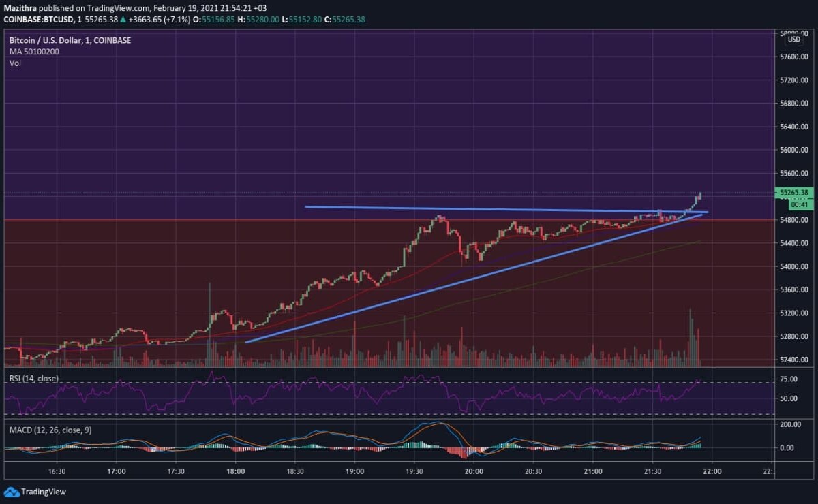Screen dimensions: 818x504
Task: Click the 19:00 time axis label
Action: point(354,471)
